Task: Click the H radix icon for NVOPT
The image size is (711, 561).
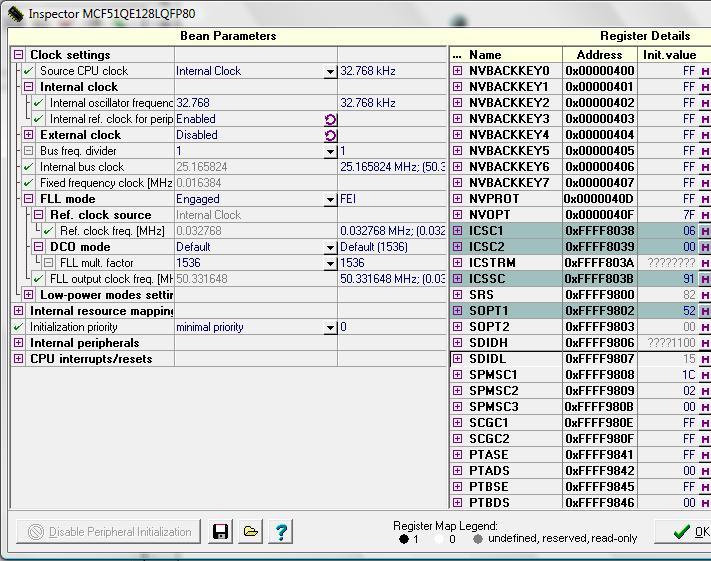Action: pos(705,215)
